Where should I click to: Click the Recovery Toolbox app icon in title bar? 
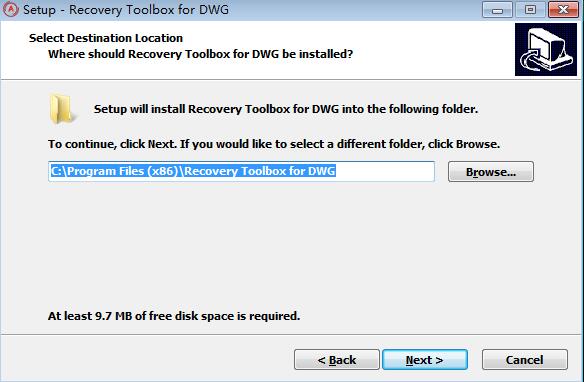[x=10, y=9]
